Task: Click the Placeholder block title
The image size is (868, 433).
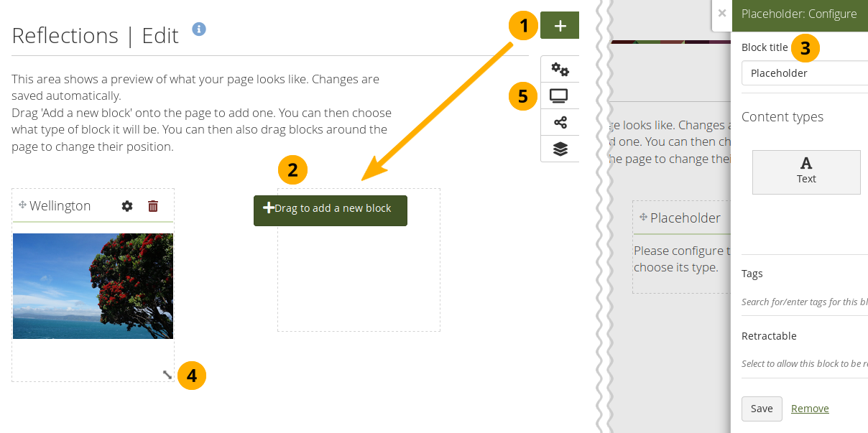Action: pos(685,218)
